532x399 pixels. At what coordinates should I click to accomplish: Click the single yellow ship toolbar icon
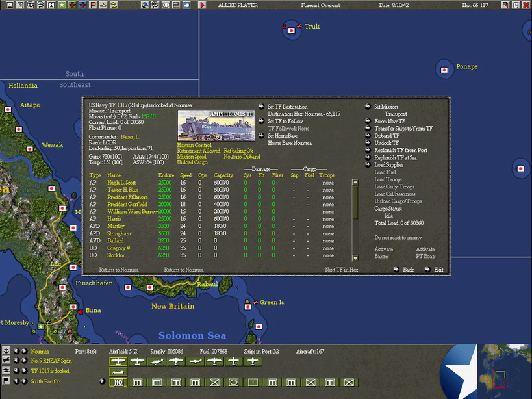103,5
